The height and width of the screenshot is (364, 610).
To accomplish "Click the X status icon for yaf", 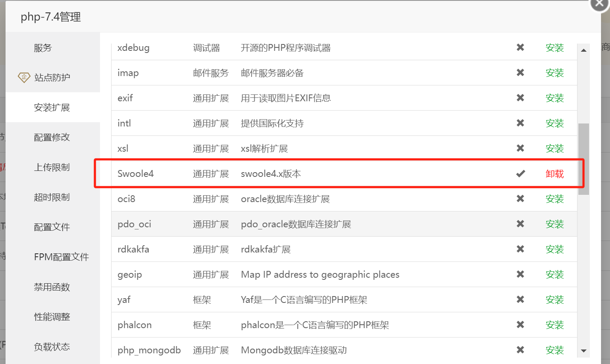I will 520,299.
